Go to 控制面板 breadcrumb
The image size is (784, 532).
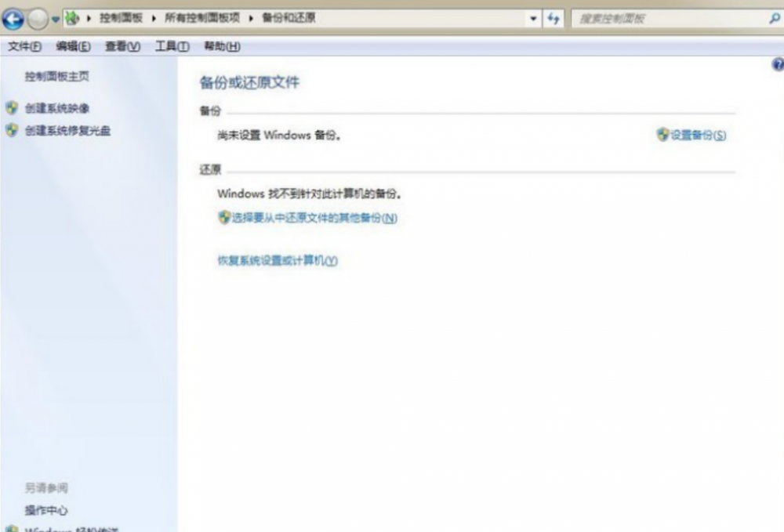click(x=122, y=18)
